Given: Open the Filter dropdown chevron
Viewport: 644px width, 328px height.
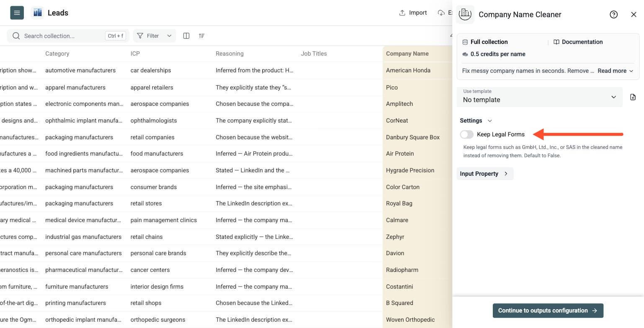Looking at the screenshot, I should coord(169,36).
